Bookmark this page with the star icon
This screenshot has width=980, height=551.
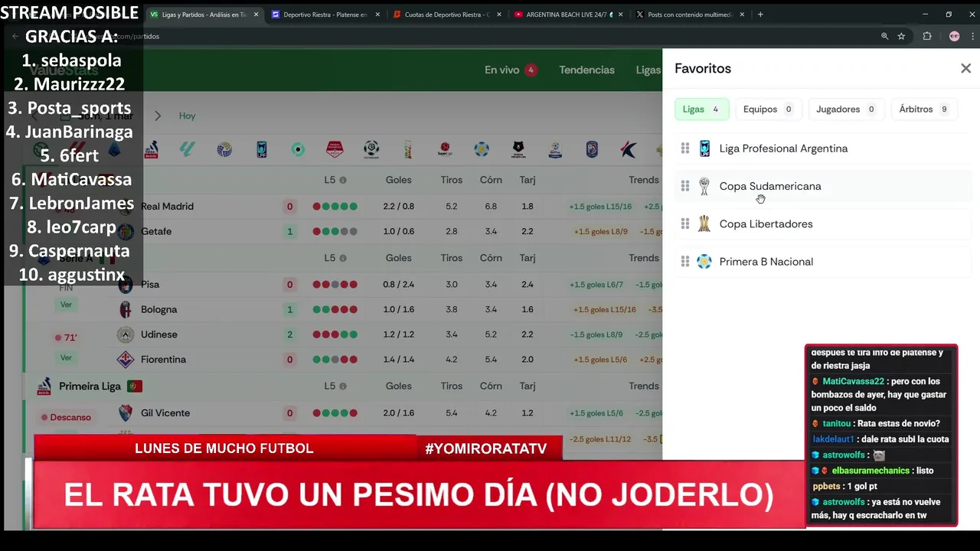pyautogui.click(x=902, y=36)
